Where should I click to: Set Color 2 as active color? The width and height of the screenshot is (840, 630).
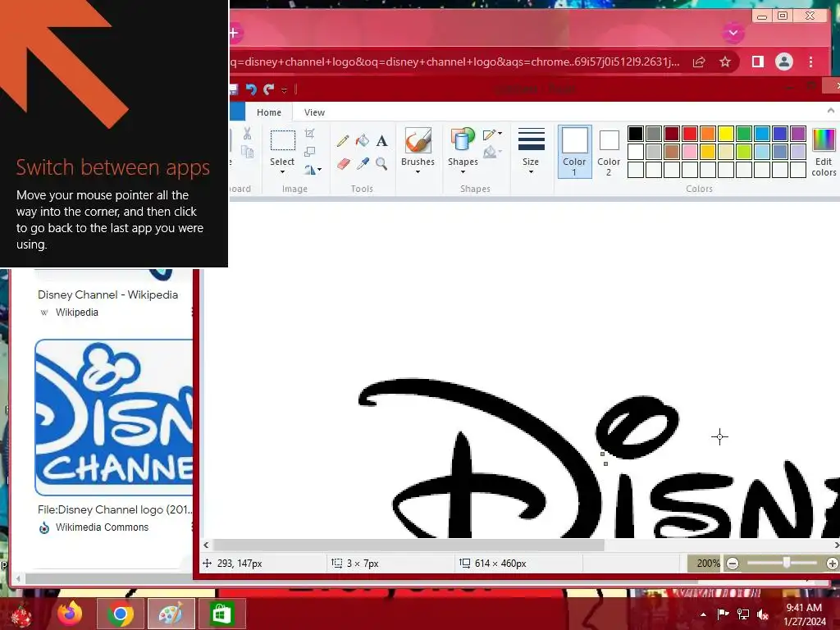pyautogui.click(x=609, y=152)
